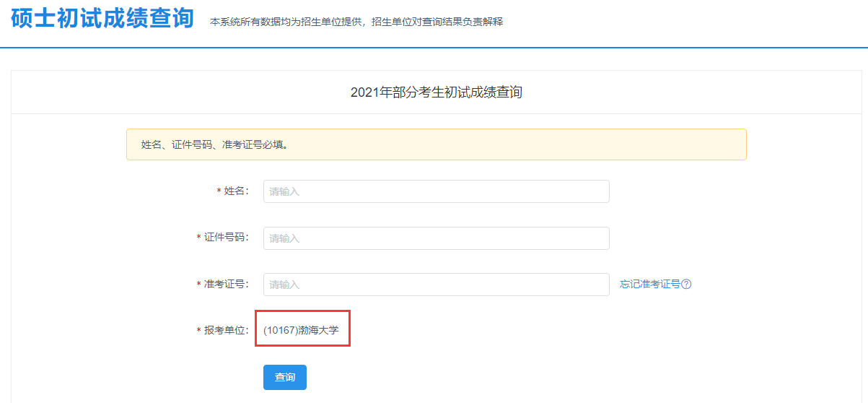Click the red asterisk before 姓名
Screen dimensions: 868x403
click(x=219, y=192)
